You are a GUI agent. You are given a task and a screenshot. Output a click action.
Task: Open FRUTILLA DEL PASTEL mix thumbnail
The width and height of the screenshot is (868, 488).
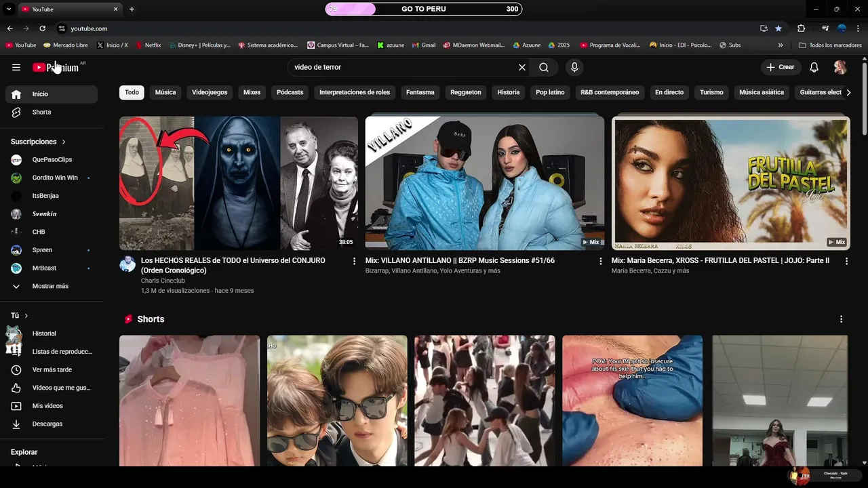point(731,183)
